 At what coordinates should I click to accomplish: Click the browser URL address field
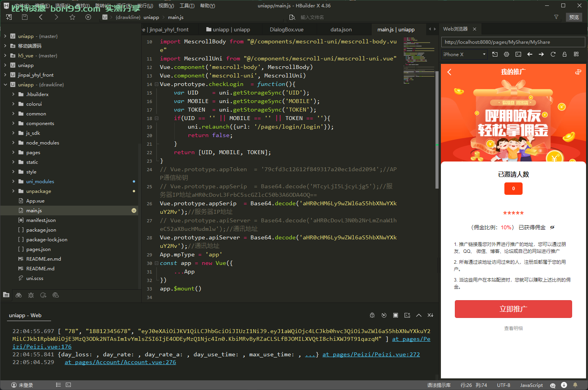(513, 42)
